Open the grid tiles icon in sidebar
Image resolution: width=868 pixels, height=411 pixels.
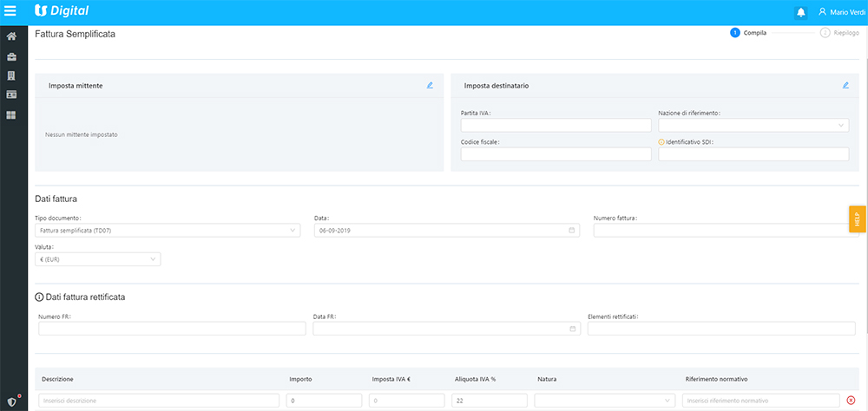coord(11,114)
